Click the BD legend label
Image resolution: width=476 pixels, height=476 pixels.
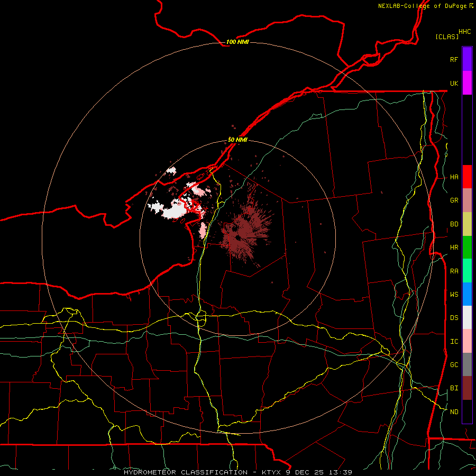[454, 224]
